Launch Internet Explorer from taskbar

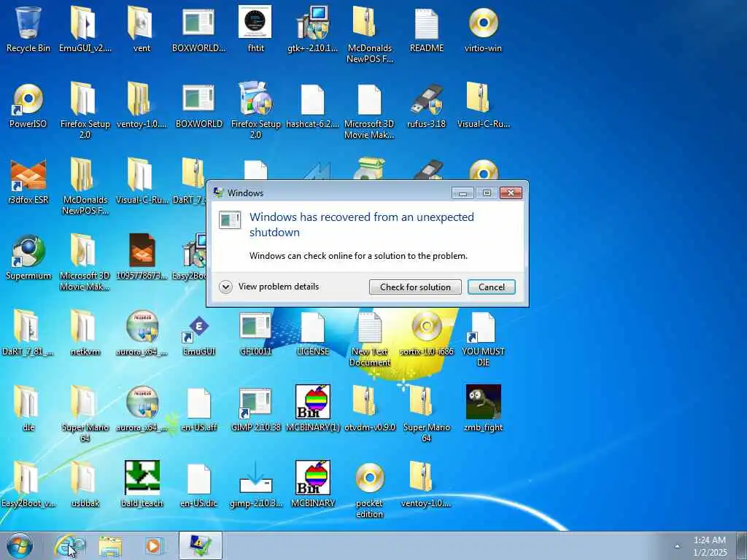pos(69,545)
